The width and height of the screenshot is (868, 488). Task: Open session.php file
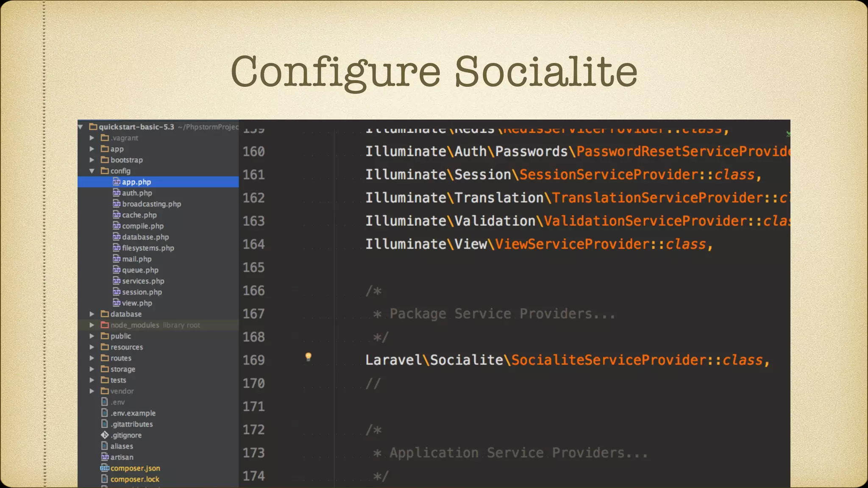[x=142, y=292]
